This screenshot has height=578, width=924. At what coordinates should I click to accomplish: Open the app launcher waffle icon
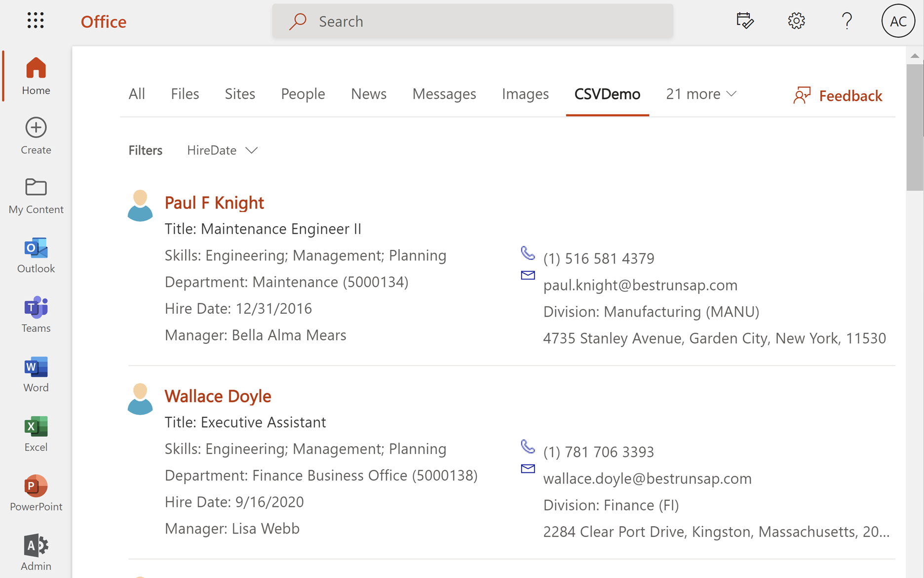point(36,21)
